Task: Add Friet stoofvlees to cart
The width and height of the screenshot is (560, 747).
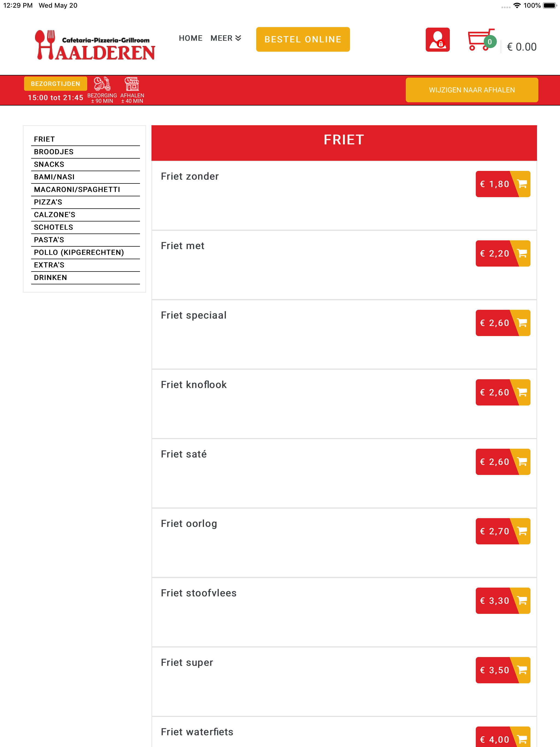Action: pyautogui.click(x=503, y=601)
